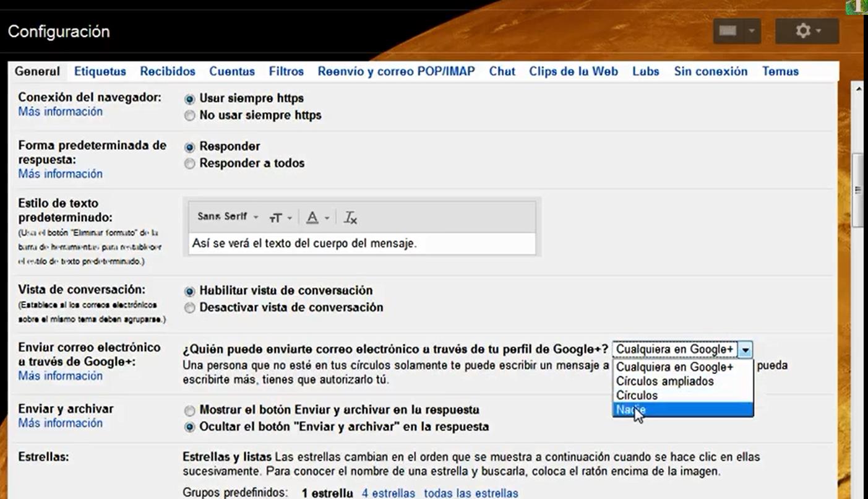This screenshot has height=499, width=868.
Task: Open the settings gear menu
Action: click(x=807, y=31)
